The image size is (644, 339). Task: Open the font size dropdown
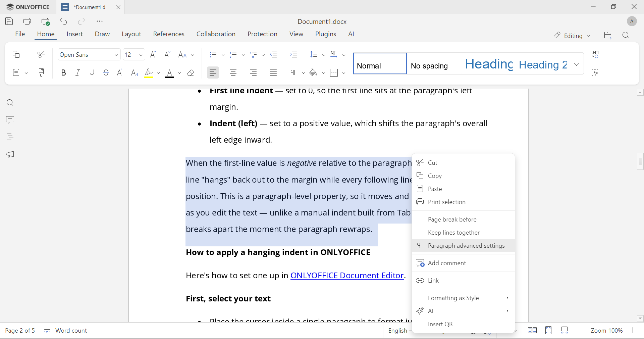[141, 55]
